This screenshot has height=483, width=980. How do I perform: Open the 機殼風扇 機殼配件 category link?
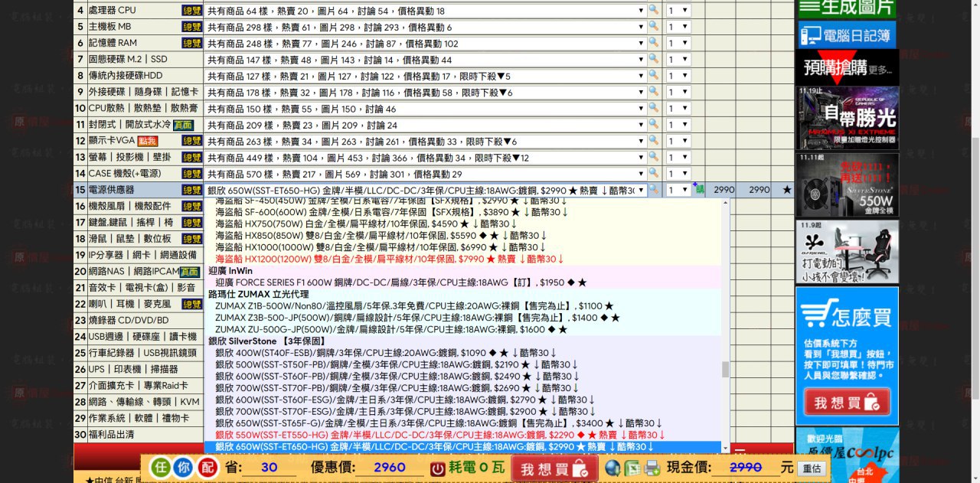129,206
